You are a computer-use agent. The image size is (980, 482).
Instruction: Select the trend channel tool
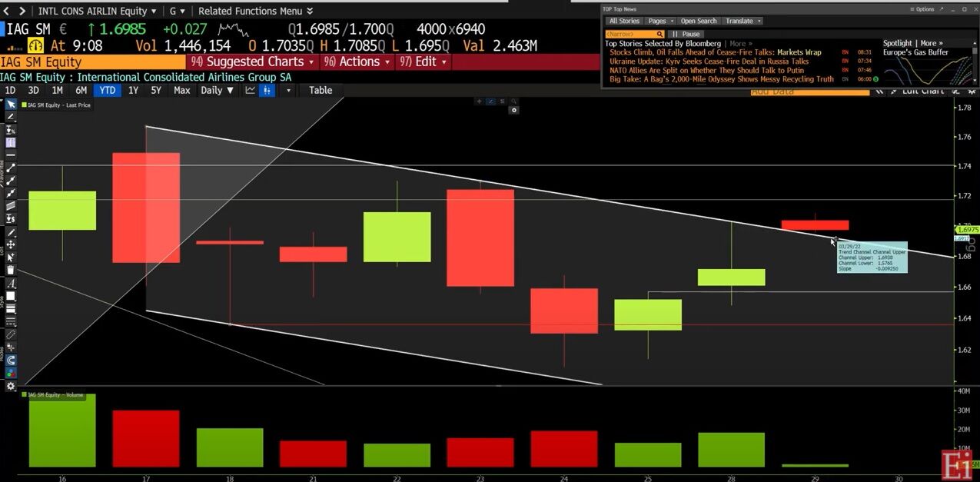[11, 206]
